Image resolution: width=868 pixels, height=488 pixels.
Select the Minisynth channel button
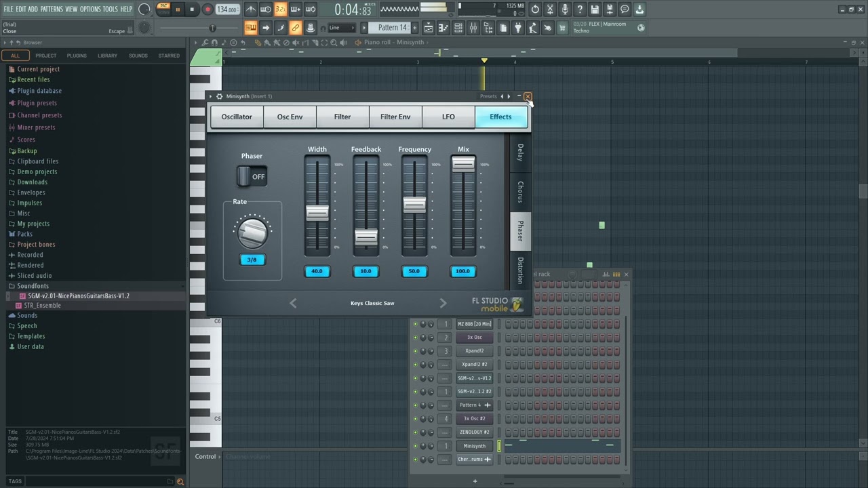point(475,446)
